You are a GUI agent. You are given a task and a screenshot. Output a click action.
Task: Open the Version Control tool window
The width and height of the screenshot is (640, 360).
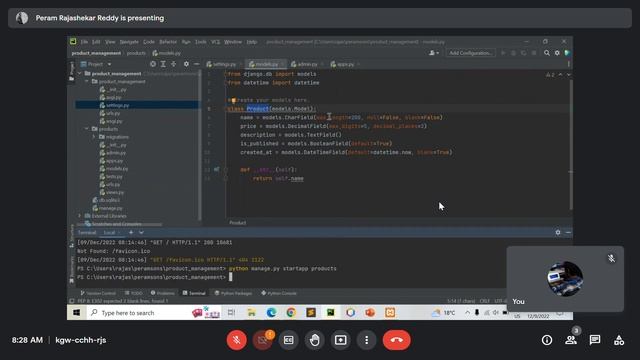tap(98, 293)
